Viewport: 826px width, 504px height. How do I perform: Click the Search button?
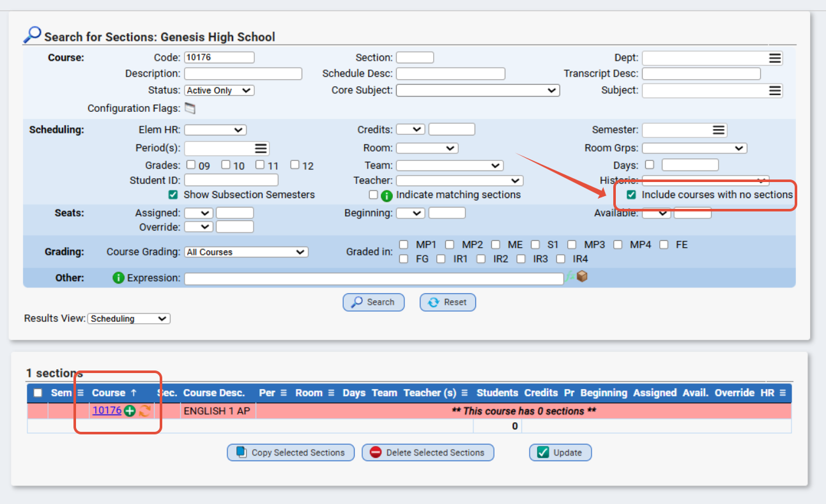click(x=374, y=302)
